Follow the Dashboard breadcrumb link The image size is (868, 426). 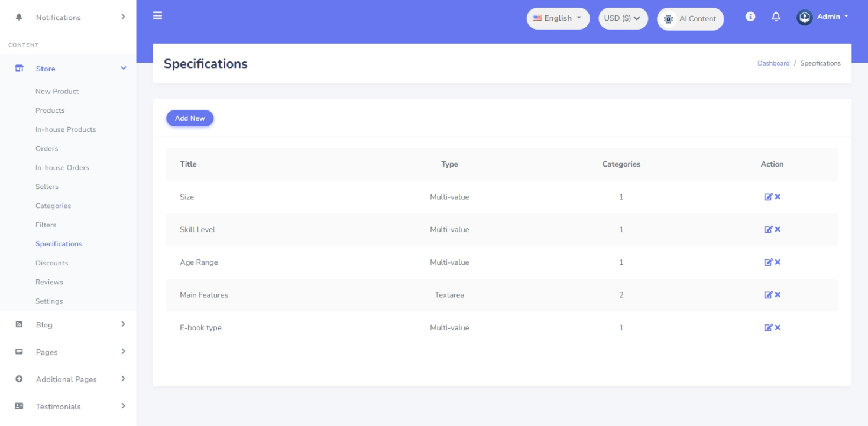(x=773, y=63)
